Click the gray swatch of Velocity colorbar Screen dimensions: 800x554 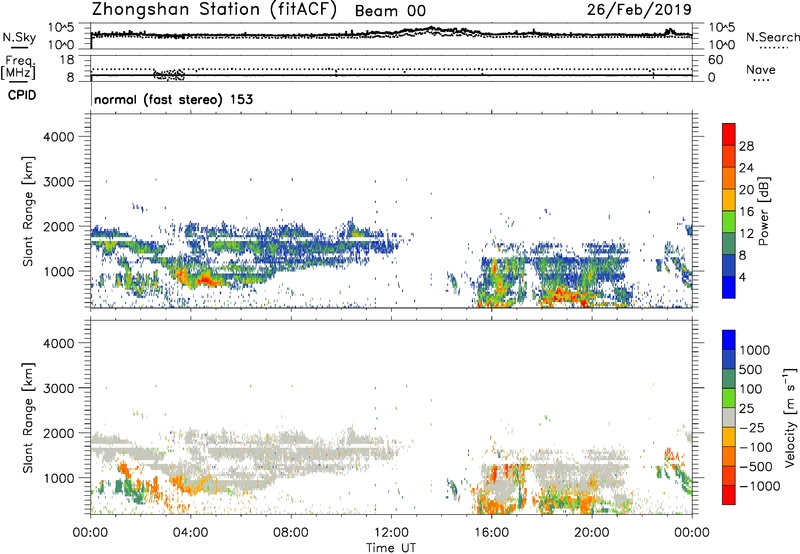(x=729, y=417)
